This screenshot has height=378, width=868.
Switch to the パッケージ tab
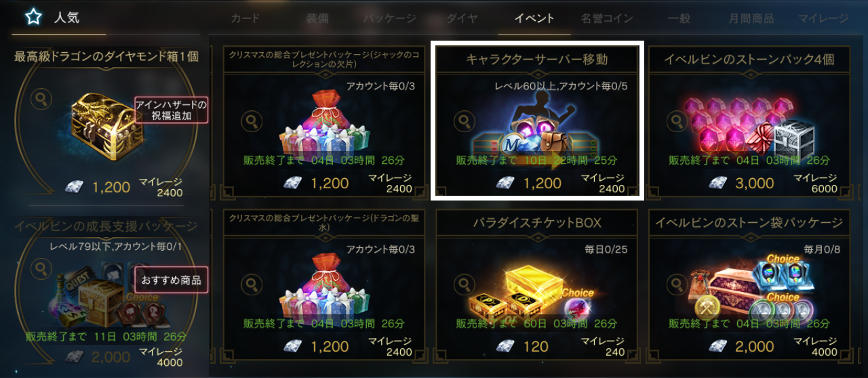click(390, 18)
